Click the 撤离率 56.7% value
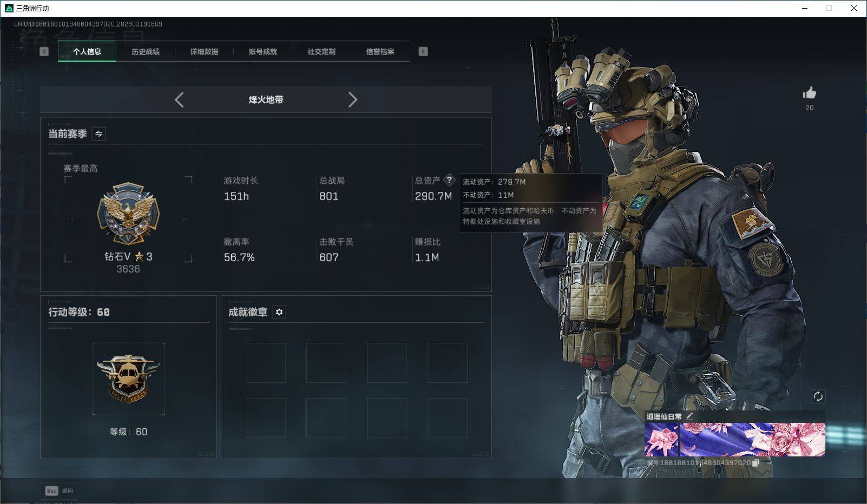This screenshot has height=504, width=867. pos(239,257)
